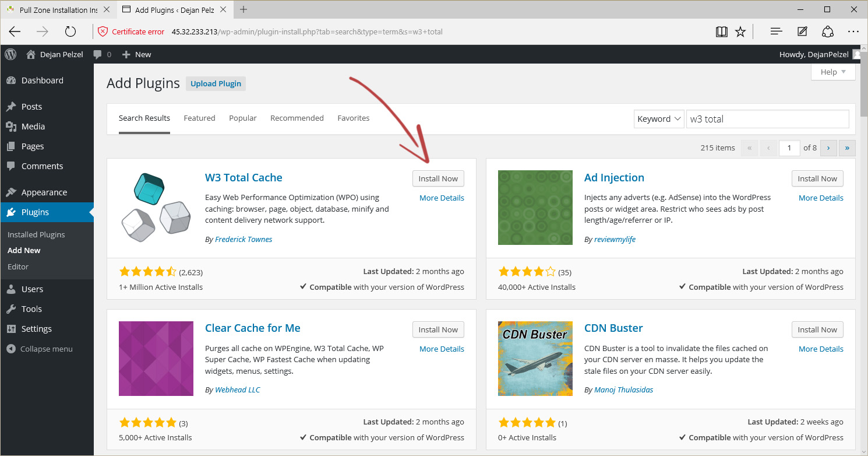Click author link Webhead LLC

tap(238, 390)
